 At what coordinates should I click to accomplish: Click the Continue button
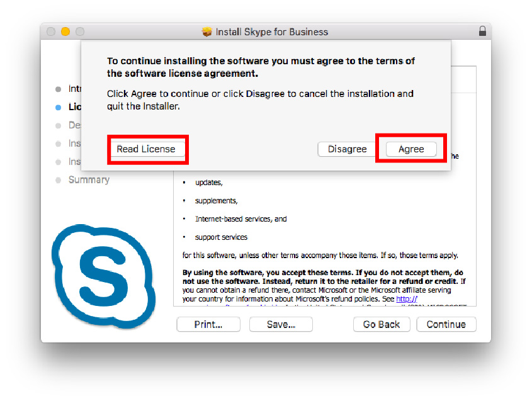[x=446, y=324]
